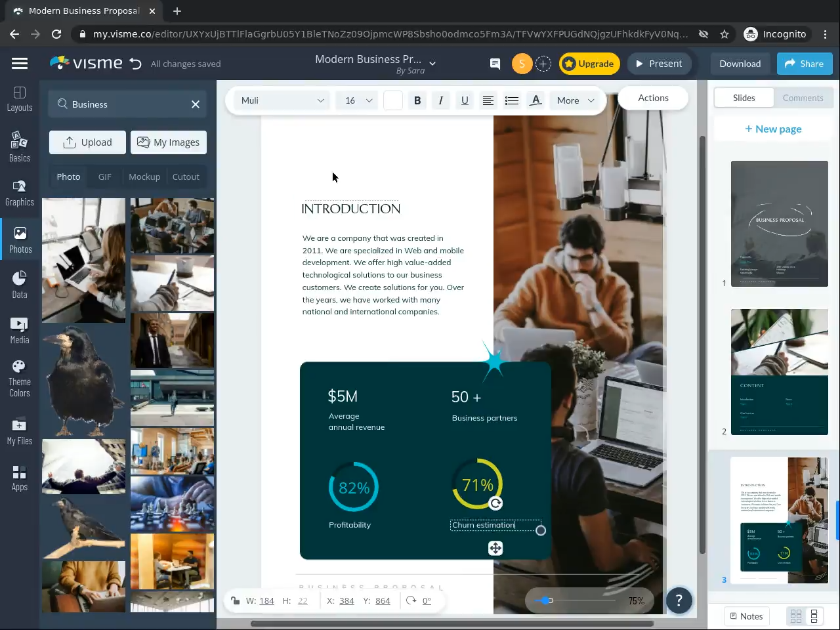Open the Data panel

point(20,285)
